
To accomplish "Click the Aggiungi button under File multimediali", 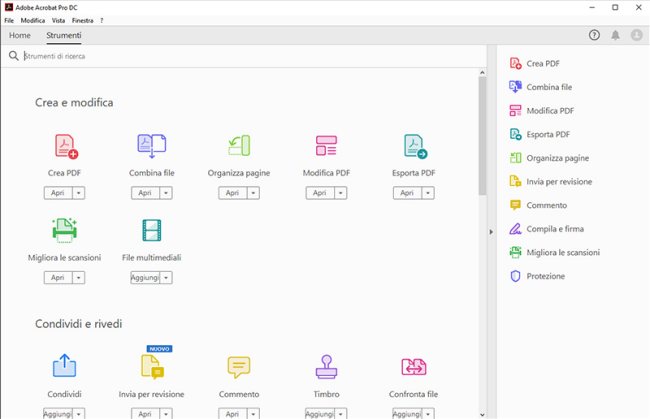I will pyautogui.click(x=146, y=277).
